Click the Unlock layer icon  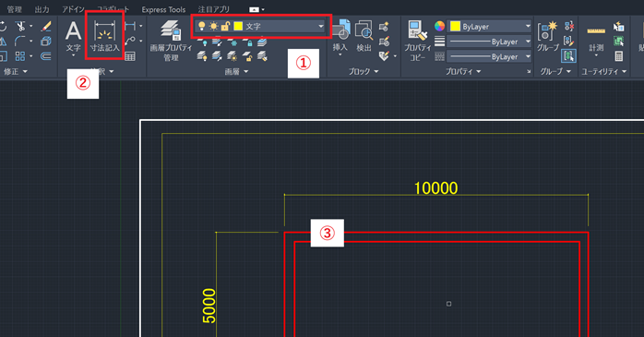point(247,56)
